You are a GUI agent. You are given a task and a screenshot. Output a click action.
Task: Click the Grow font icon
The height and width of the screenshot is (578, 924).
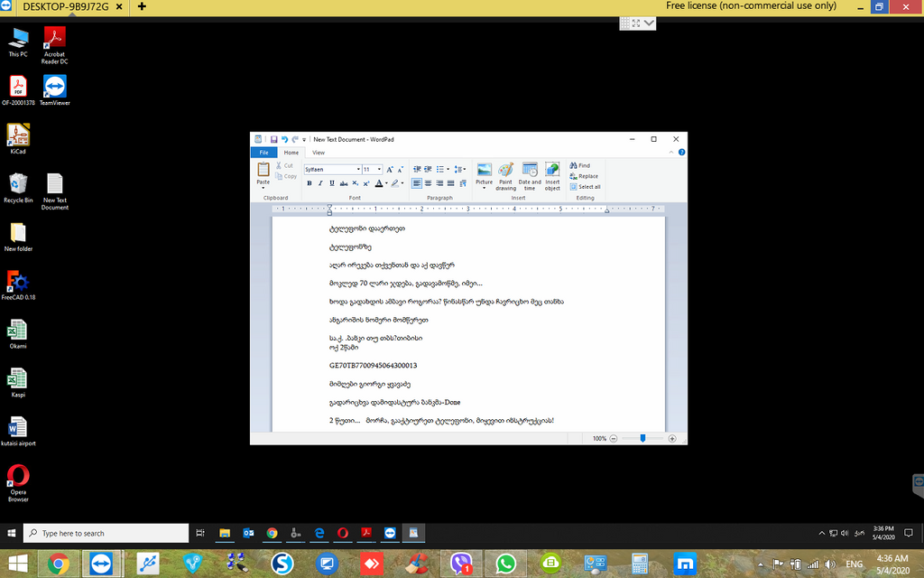390,169
